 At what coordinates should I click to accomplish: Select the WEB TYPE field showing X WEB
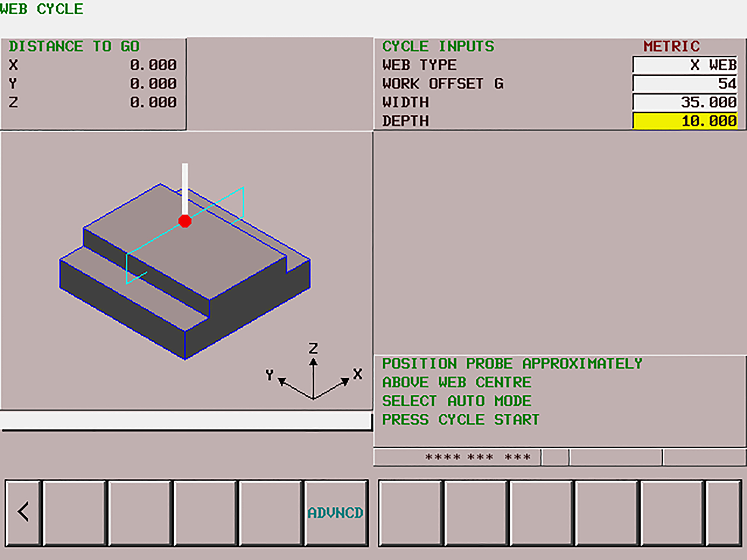click(x=684, y=65)
